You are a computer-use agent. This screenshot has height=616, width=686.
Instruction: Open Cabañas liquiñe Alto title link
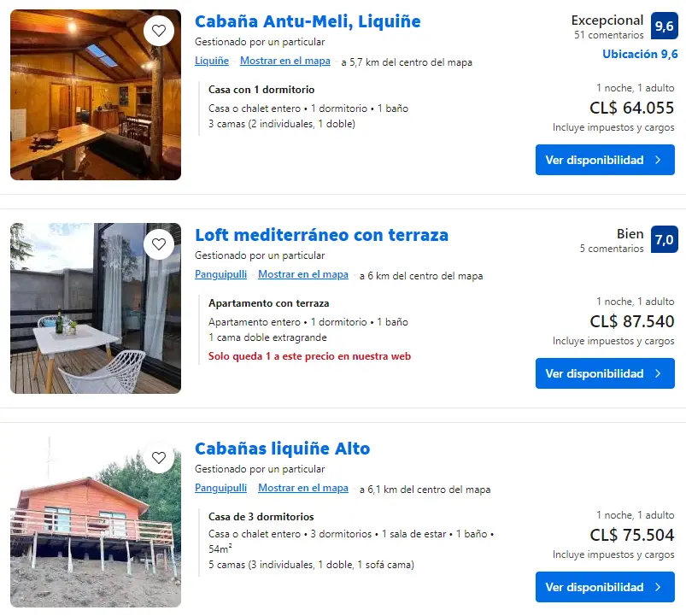(282, 449)
